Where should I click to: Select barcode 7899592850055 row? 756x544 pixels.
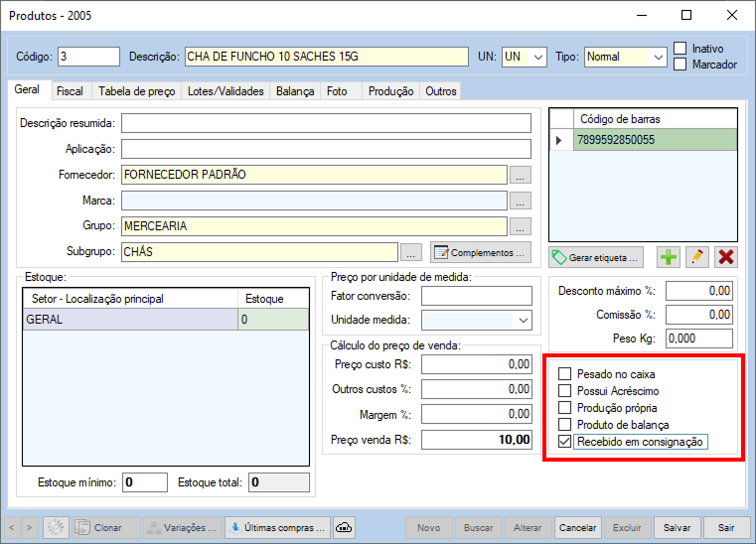(x=643, y=140)
